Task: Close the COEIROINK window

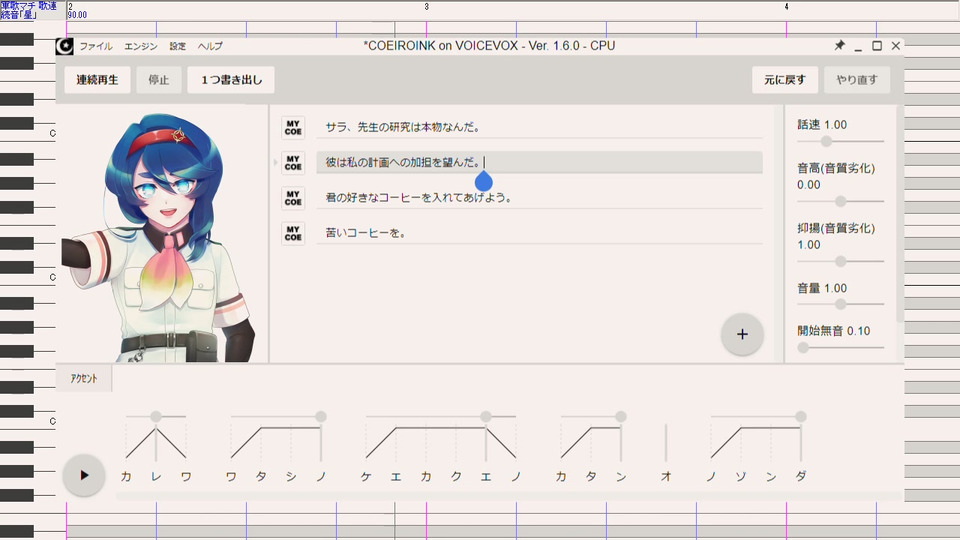Action: [896, 46]
